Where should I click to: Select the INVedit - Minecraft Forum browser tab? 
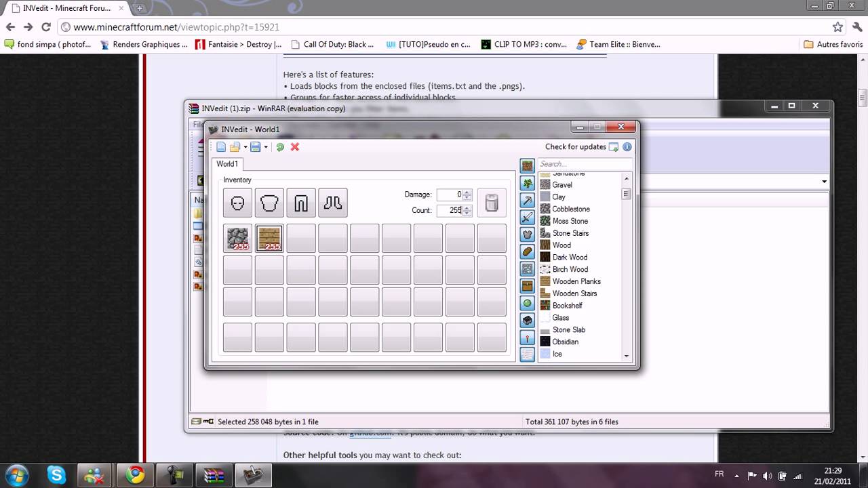point(66,8)
